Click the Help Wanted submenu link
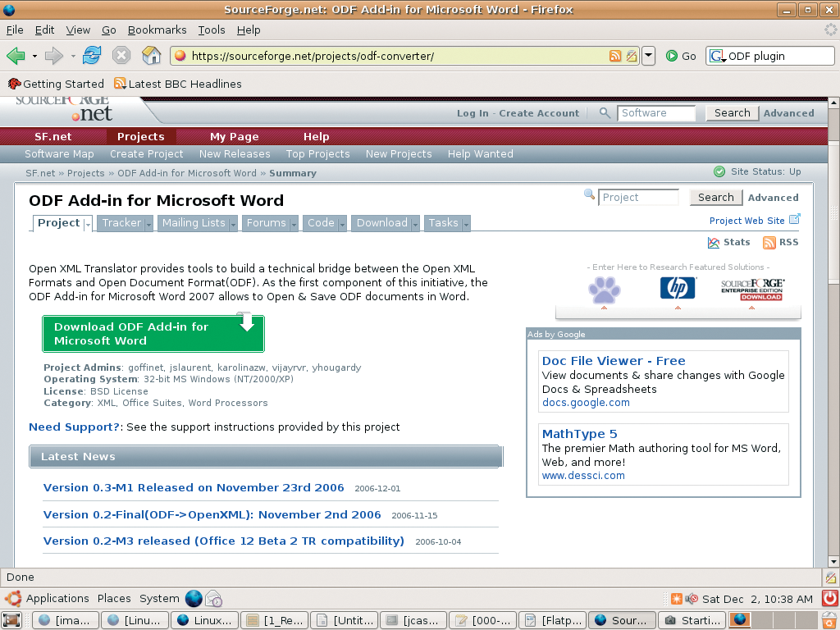The height and width of the screenshot is (630, 840). click(x=480, y=153)
